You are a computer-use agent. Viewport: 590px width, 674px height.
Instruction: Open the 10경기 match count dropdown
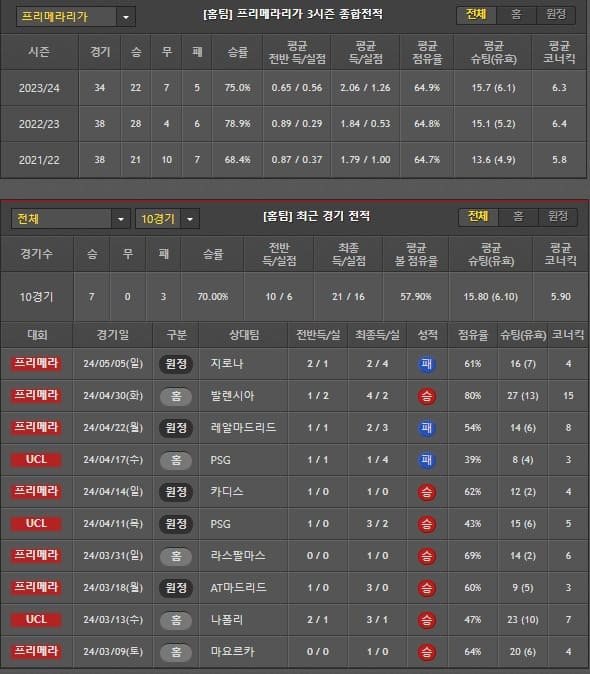167,219
